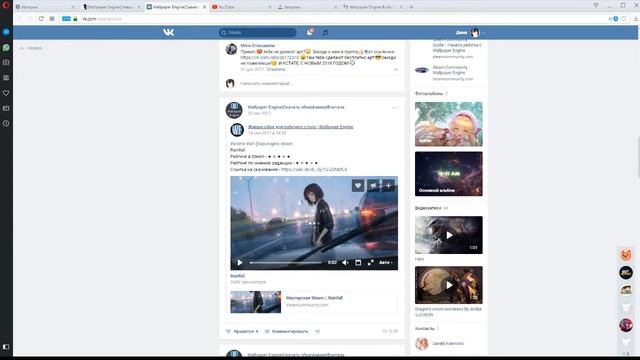Image resolution: width=640 pixels, height=360 pixels.
Task: Open the cat avatar chat bubble at right
Action: tap(626, 256)
